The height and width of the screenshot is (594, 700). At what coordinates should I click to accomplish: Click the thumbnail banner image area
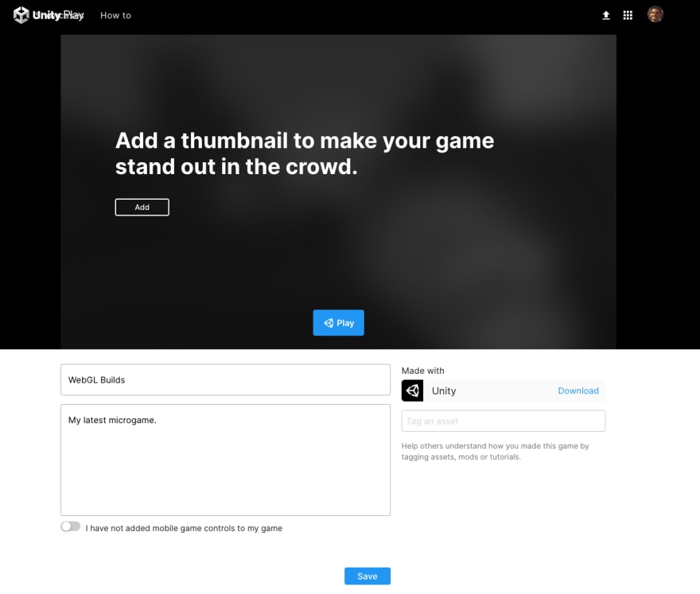click(x=338, y=192)
